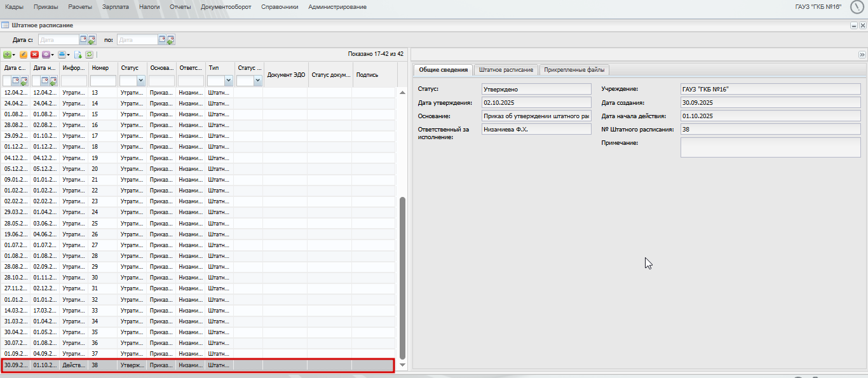
Task: Click calendar-arrow icon in 'Дата с...' column filter
Action: coord(24,81)
